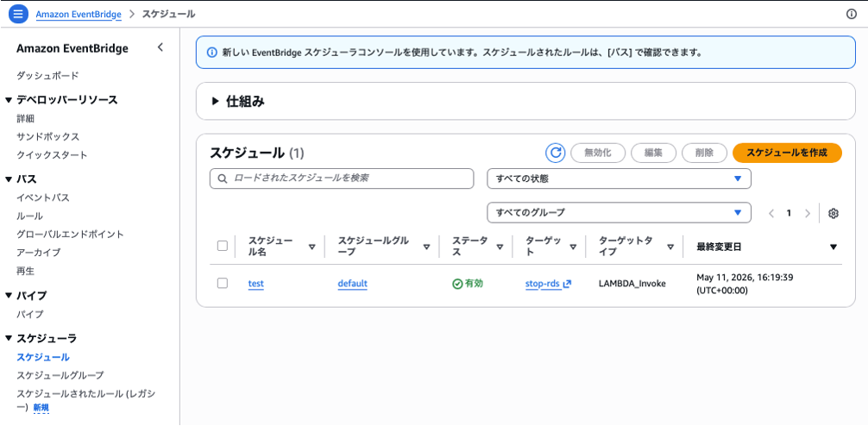The image size is (868, 426).
Task: Open アーカイブ in sidebar
Action: [39, 253]
